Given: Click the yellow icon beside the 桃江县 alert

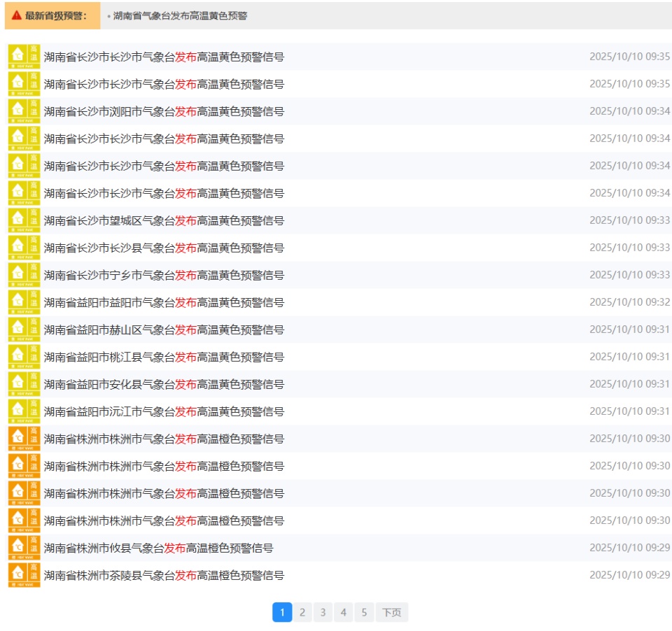Looking at the screenshot, I should [x=24, y=357].
